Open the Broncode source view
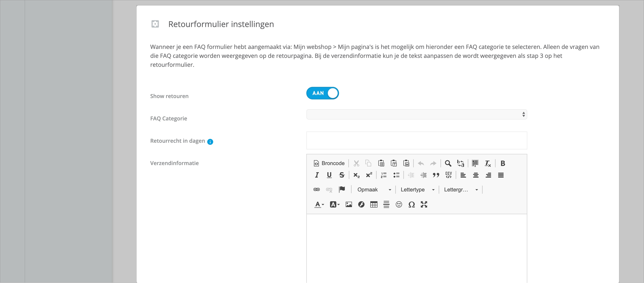Screen dimensions: 644x283 click(329, 163)
